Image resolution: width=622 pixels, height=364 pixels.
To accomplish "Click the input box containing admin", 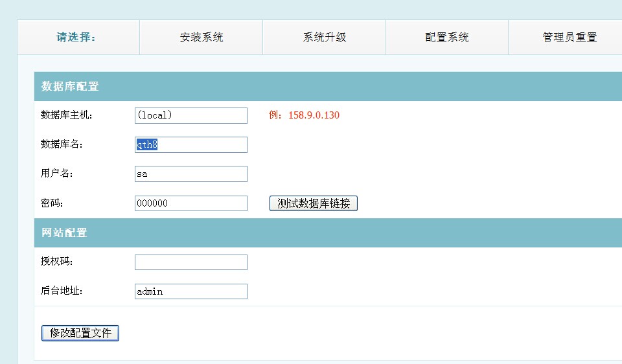I will coord(191,291).
